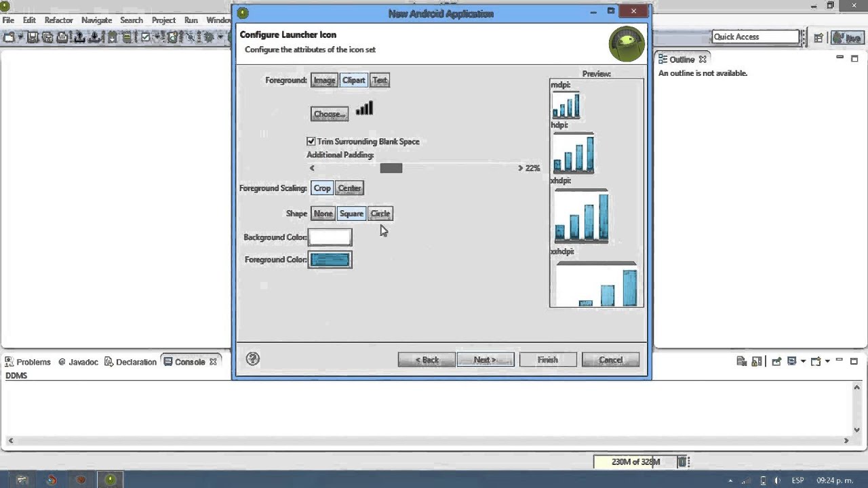868x488 pixels.
Task: Set shape to Square
Action: (351, 213)
